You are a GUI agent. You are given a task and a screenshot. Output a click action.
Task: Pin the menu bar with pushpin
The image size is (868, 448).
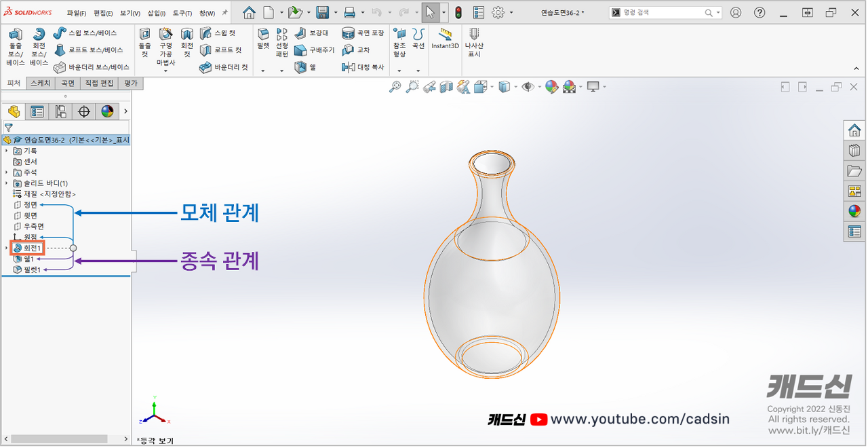point(224,13)
